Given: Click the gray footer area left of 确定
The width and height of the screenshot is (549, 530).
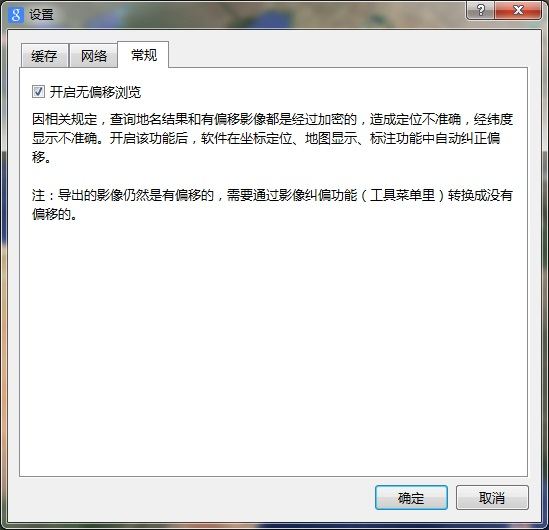Looking at the screenshot, I should (189, 497).
